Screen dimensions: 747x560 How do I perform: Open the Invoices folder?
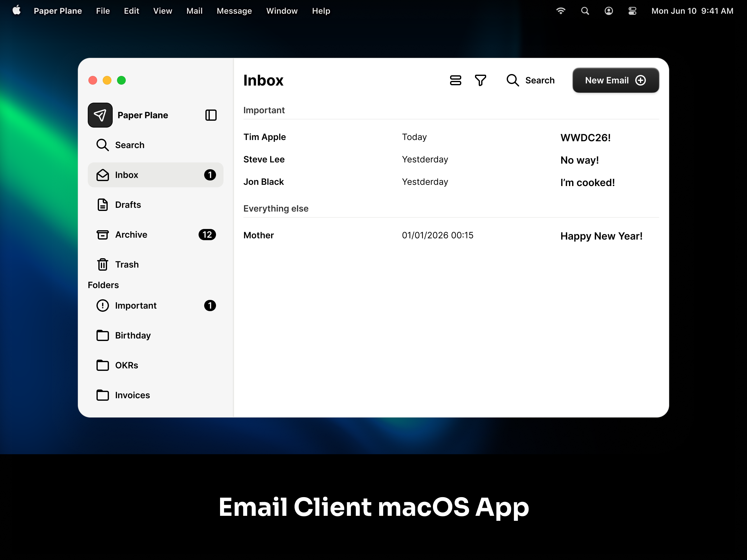pos(103,395)
